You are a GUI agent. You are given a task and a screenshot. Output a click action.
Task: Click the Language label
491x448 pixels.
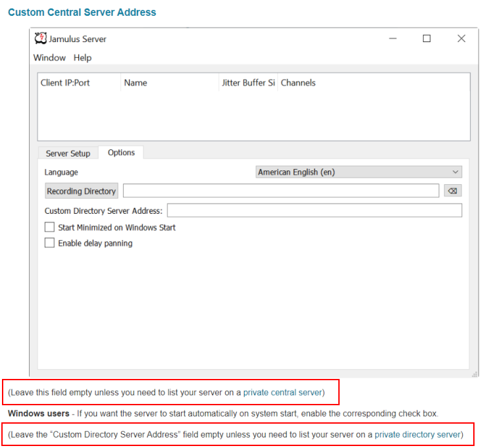point(61,172)
